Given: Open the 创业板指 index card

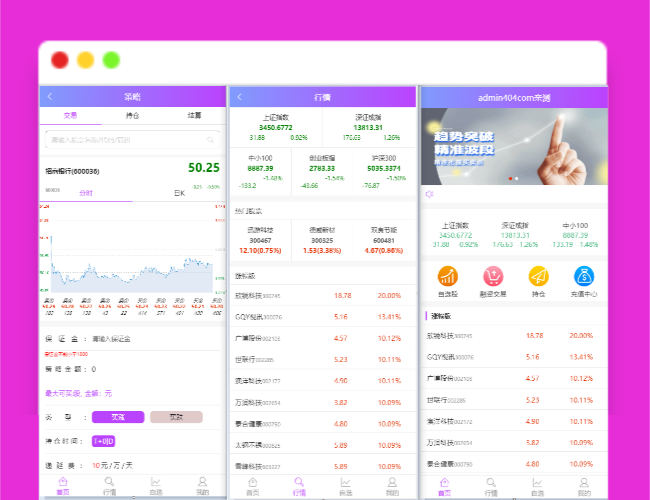Looking at the screenshot, I should [322, 172].
